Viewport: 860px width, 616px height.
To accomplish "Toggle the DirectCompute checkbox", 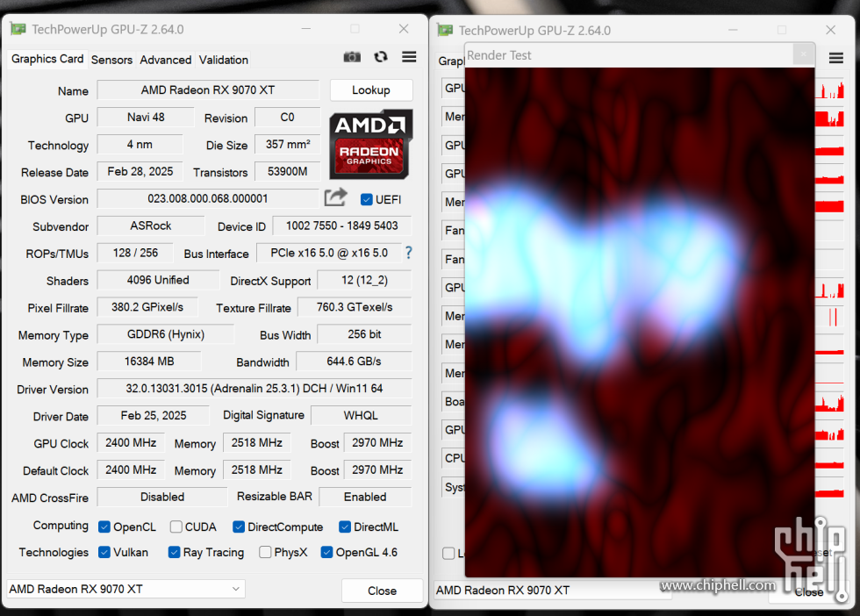I will pos(239,527).
